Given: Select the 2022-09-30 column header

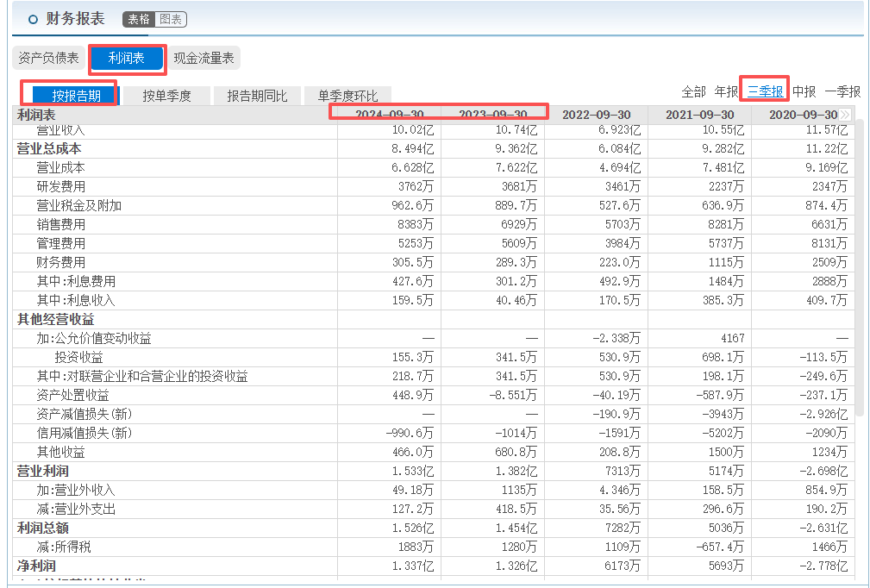Looking at the screenshot, I should (597, 115).
